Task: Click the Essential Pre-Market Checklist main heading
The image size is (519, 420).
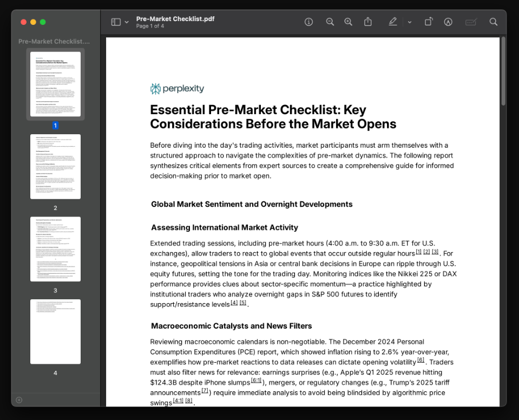Action: 273,117
